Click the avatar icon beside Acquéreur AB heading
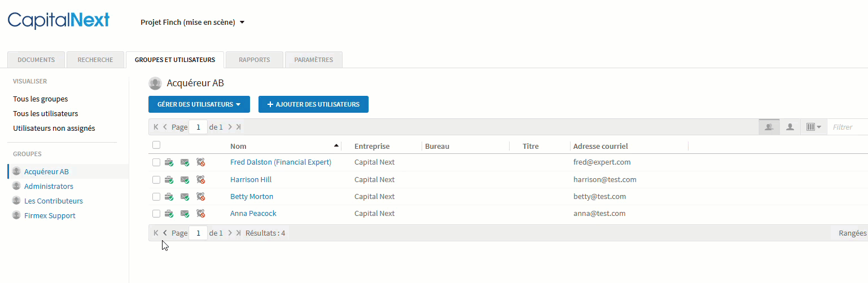Image resolution: width=868 pixels, height=283 pixels. [x=155, y=83]
